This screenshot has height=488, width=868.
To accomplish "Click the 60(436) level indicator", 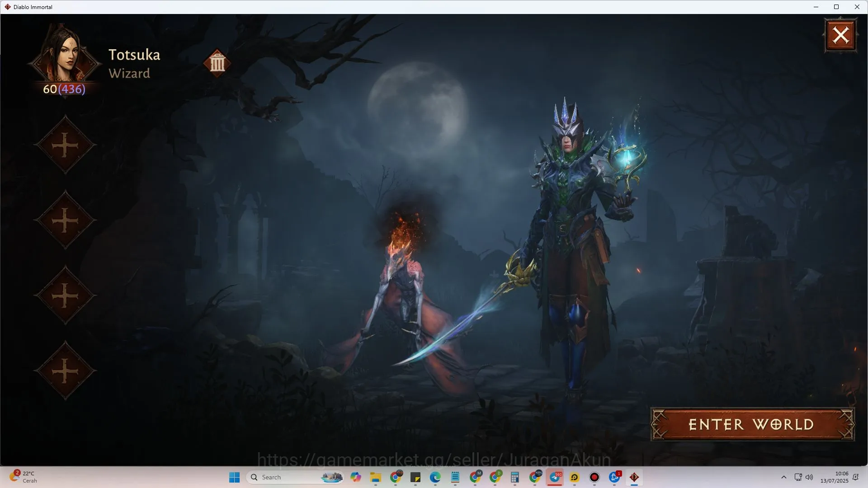I will 64,89.
